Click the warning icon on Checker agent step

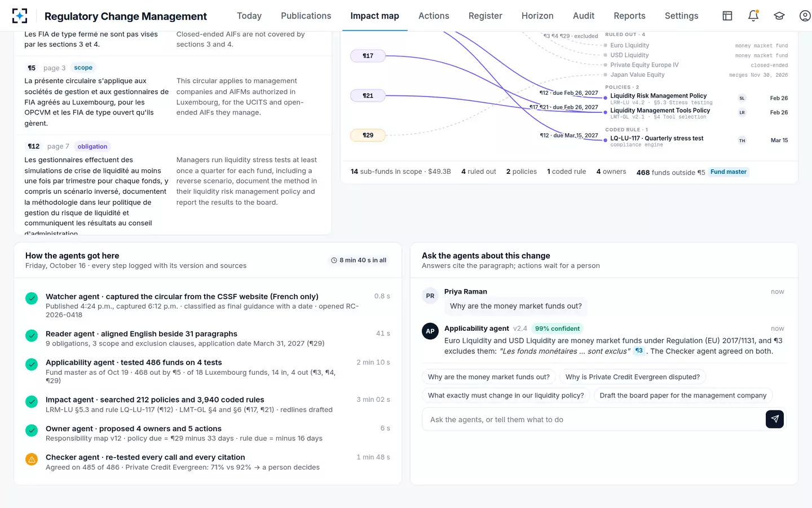(x=32, y=459)
